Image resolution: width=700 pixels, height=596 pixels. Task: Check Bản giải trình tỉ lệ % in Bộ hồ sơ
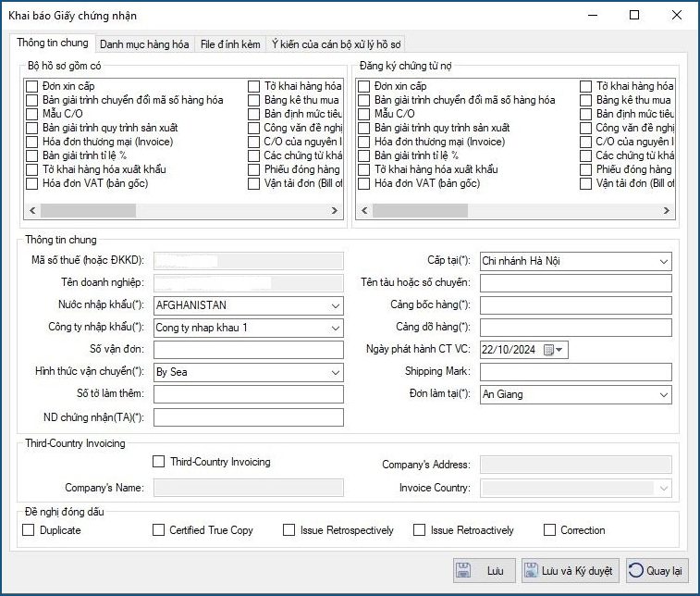click(31, 155)
